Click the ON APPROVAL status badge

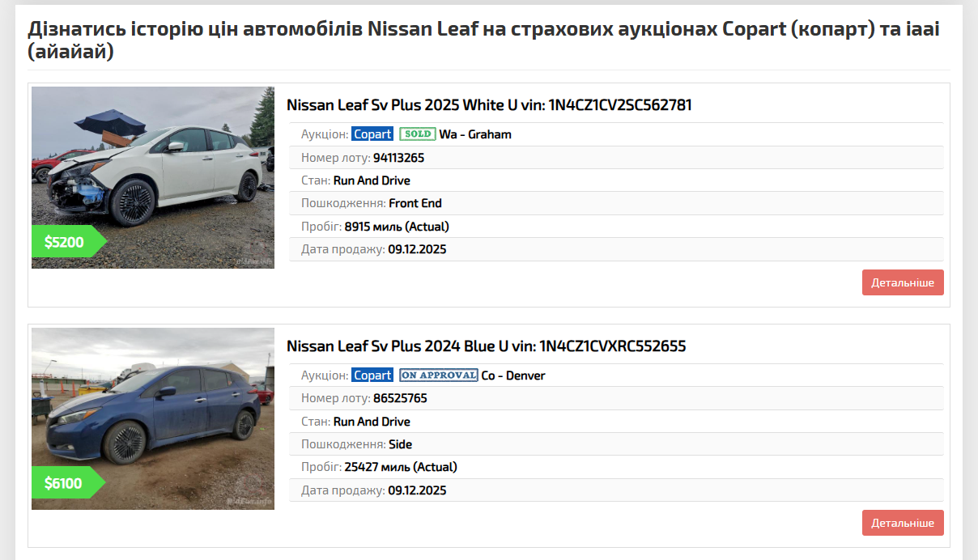point(439,375)
